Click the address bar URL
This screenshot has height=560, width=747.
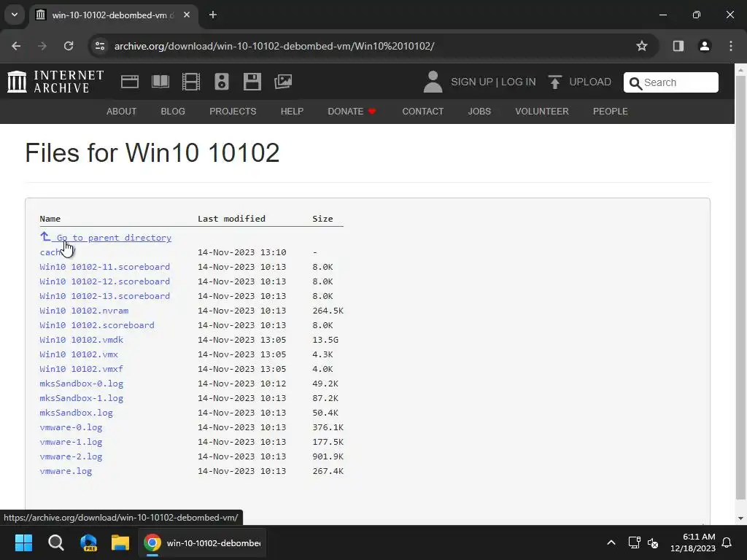coord(274,46)
